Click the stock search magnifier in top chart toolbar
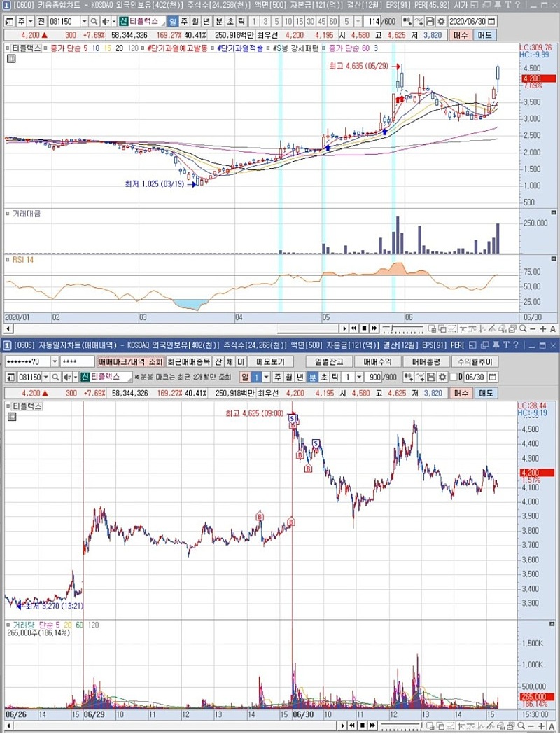Image resolution: width=560 pixels, height=734 pixels. [94, 22]
